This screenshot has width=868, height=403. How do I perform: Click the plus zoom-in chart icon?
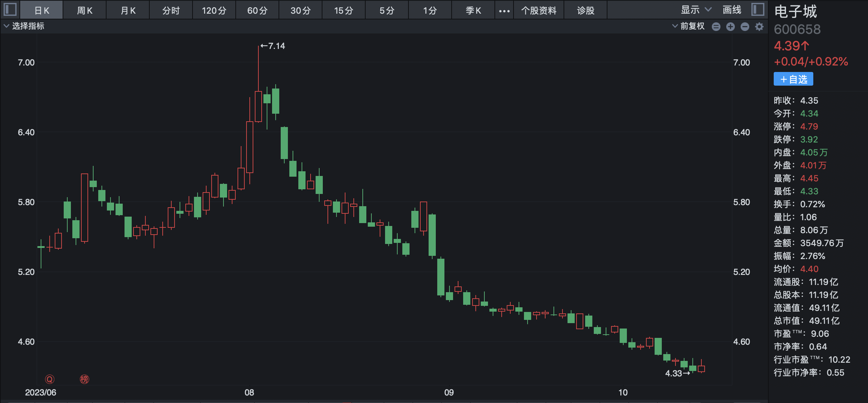731,27
